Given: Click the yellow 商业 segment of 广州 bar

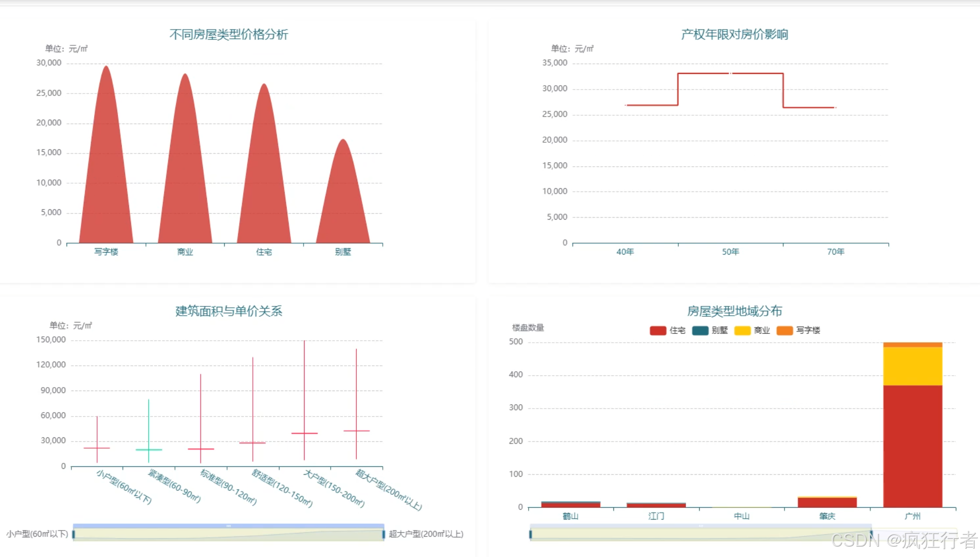Looking at the screenshot, I should pyautogui.click(x=912, y=366).
